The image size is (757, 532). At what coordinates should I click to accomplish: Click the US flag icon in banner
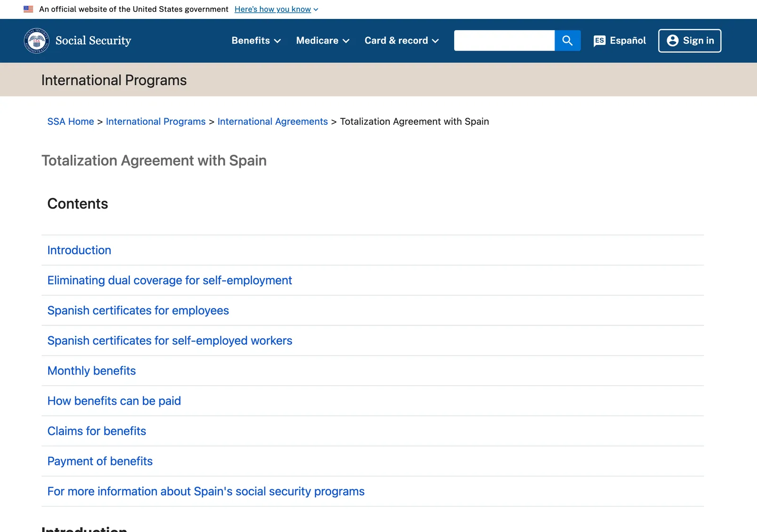(x=28, y=9)
